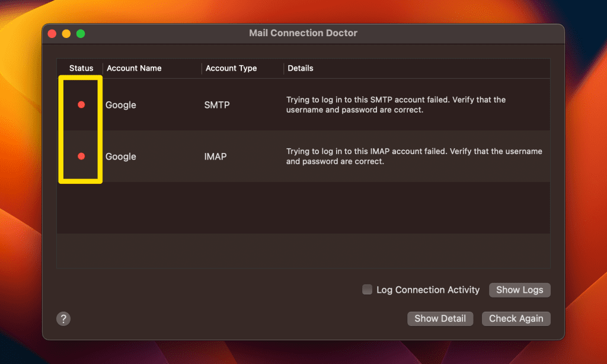607x364 pixels.
Task: Run Check Again for mail connections
Action: click(x=516, y=318)
